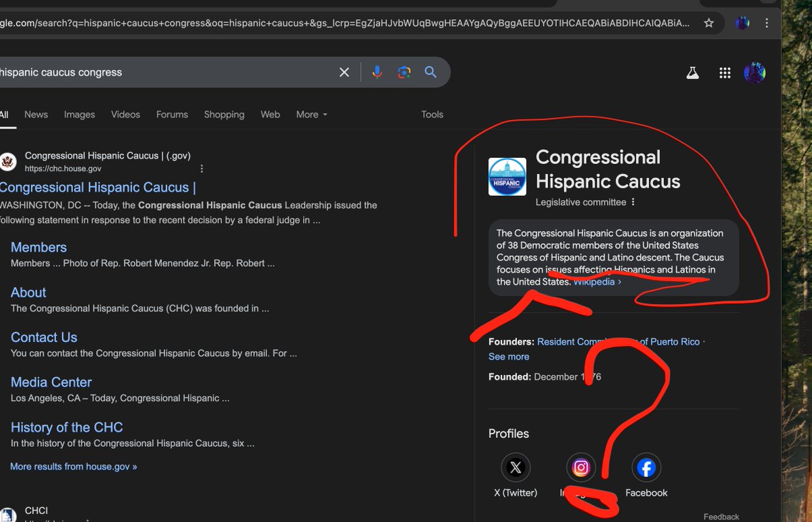Open the Google apps grid
This screenshot has width=812, height=522.
[725, 72]
